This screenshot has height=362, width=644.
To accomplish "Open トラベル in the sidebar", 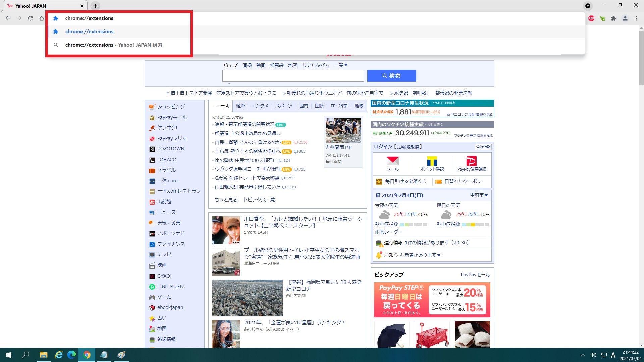I will click(x=166, y=170).
